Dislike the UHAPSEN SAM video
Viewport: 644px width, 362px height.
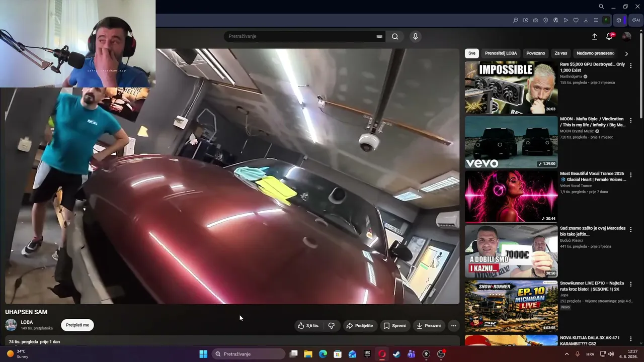(331, 326)
